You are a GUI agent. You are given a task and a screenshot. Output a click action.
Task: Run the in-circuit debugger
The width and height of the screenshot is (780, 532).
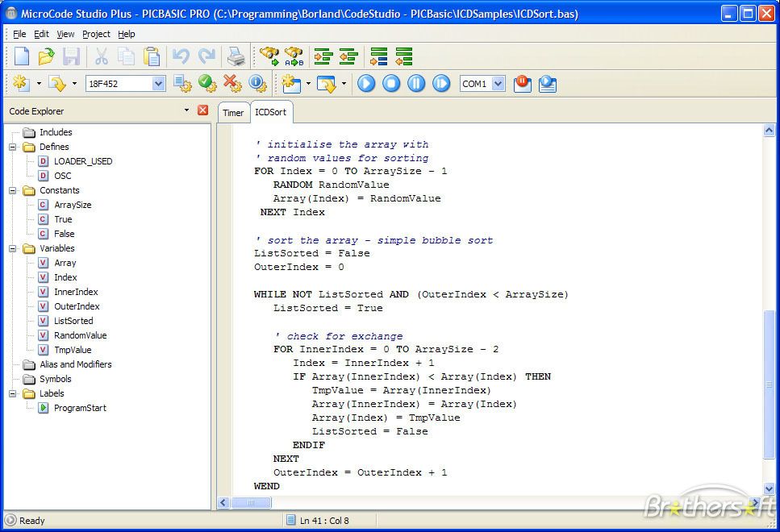pos(365,83)
